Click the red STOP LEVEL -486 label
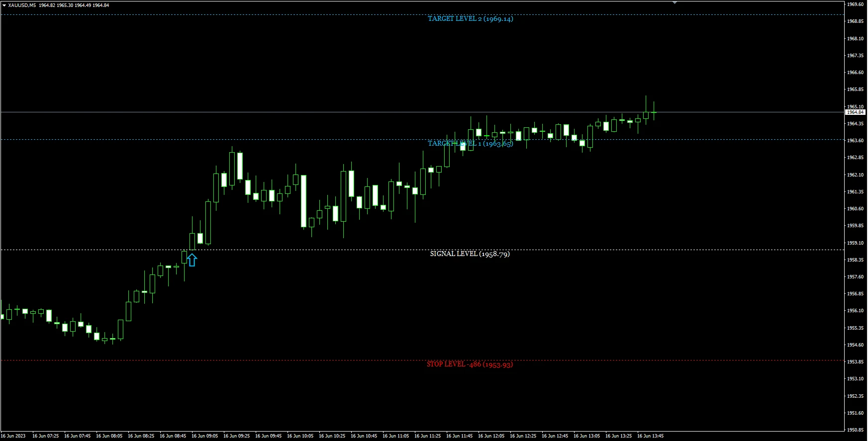The image size is (868, 441). pyautogui.click(x=470, y=364)
